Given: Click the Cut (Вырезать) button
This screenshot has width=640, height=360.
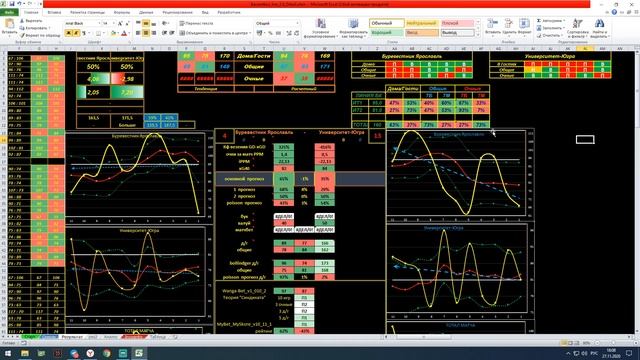Looking at the screenshot, I should (31, 20).
